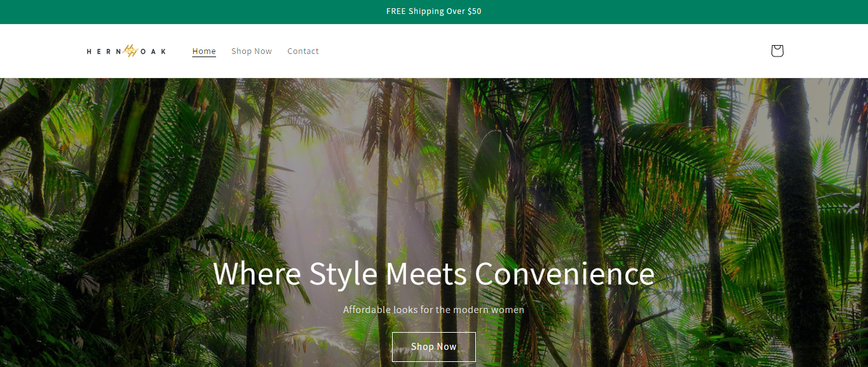
Task: Click the Where Style Meets Convenience heading
Action: coord(434,274)
